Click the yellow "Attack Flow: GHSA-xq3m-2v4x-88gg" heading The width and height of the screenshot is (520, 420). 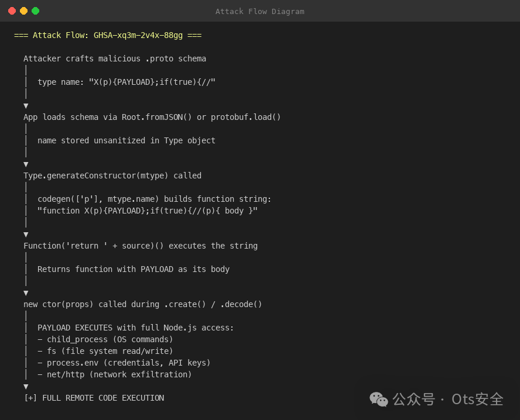click(108, 35)
